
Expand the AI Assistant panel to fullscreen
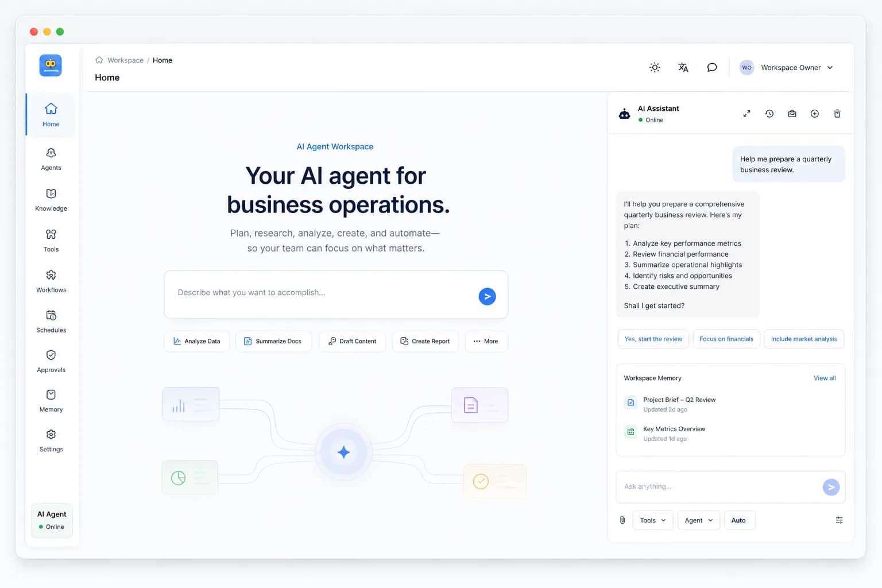746,114
